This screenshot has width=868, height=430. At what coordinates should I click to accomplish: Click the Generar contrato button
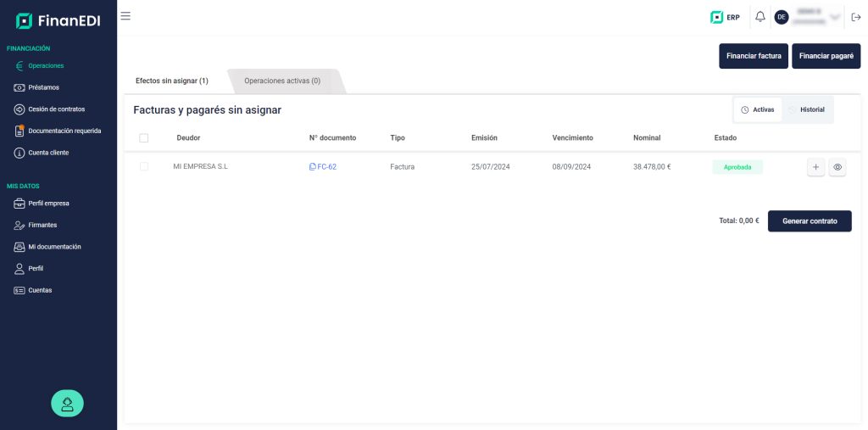(810, 221)
